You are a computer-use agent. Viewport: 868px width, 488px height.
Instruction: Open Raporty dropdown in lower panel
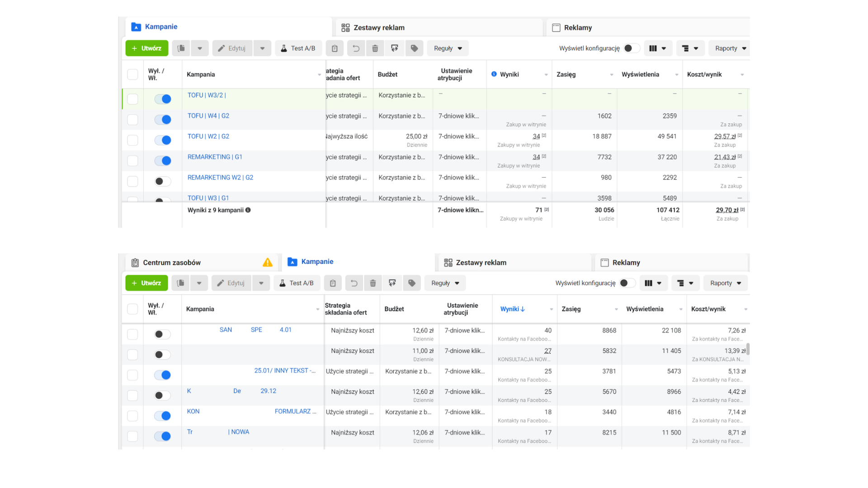(726, 283)
